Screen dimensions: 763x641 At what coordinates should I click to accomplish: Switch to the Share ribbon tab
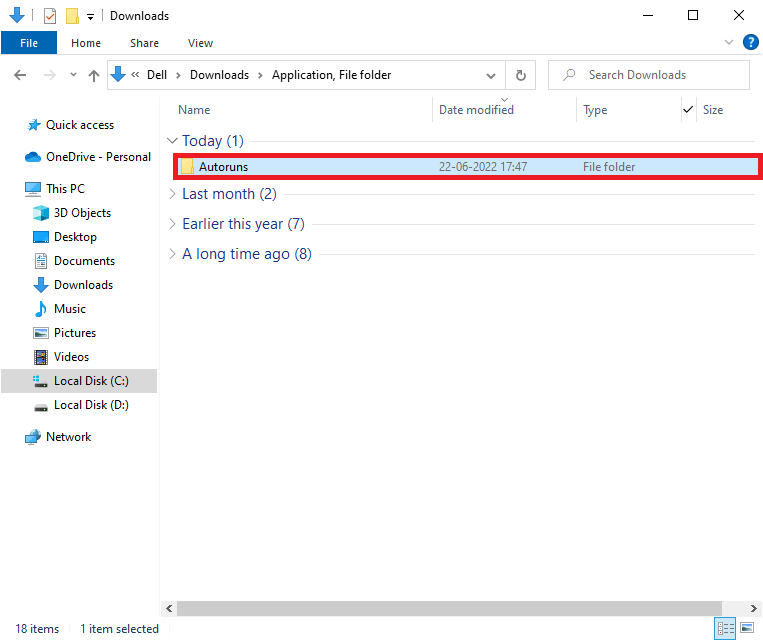(x=144, y=43)
